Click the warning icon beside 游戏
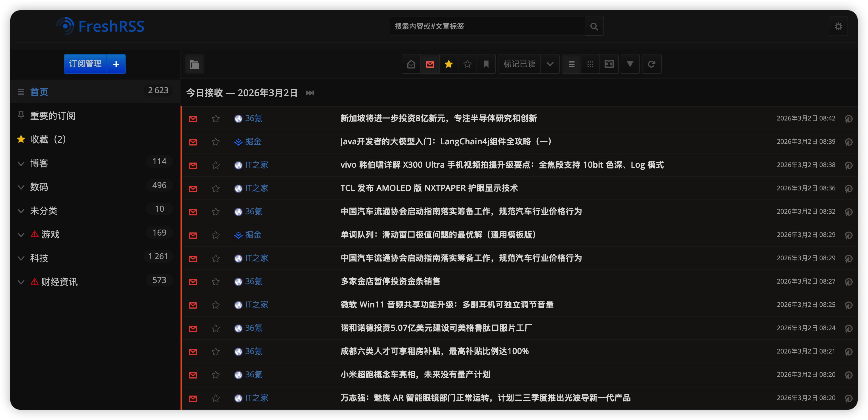This screenshot has height=420, width=868. click(x=34, y=234)
